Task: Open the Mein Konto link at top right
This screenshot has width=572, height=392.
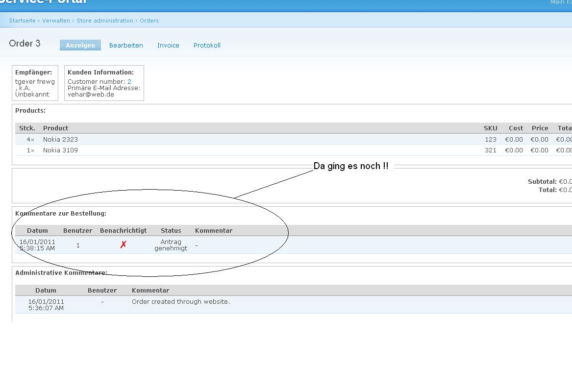Action: [x=561, y=2]
